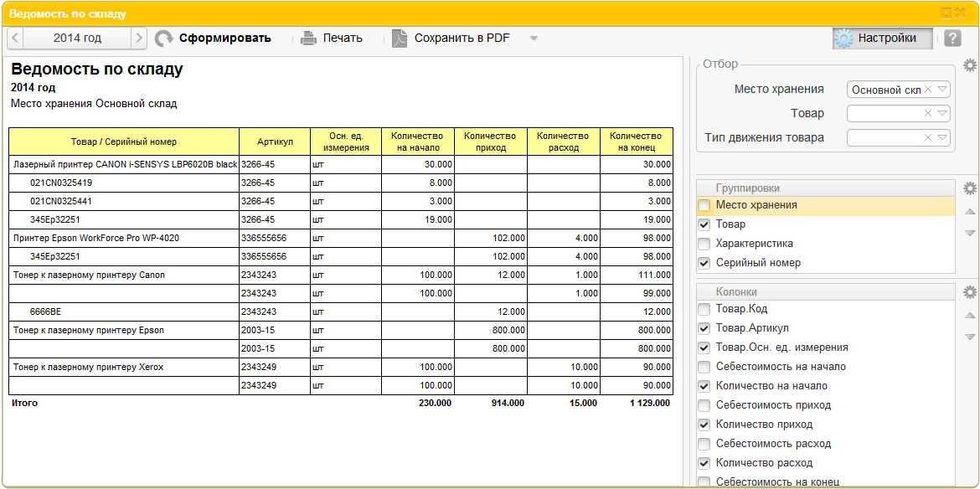
Task: Move column down with the arrow
Action: pos(970,337)
